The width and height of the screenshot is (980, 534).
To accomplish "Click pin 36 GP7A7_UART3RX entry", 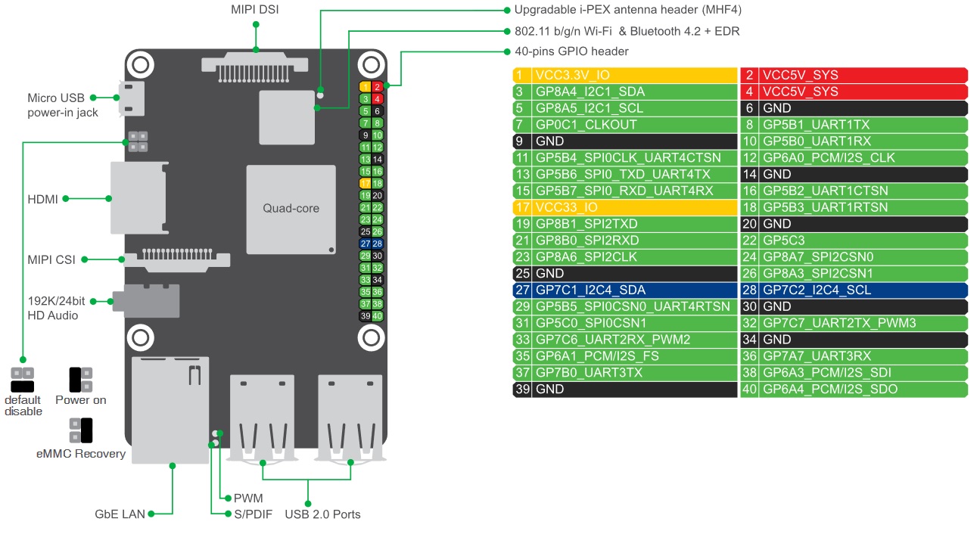I will pyautogui.click(x=854, y=356).
